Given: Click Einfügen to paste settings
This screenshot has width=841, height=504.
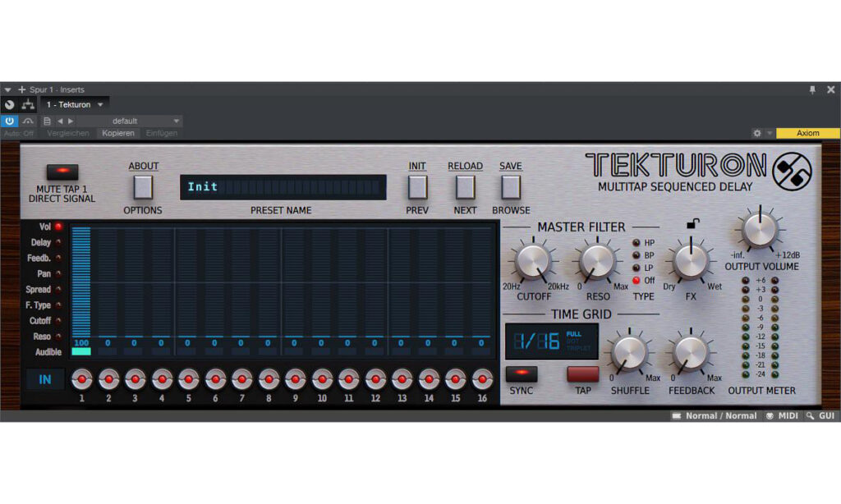Looking at the screenshot, I should (x=162, y=133).
